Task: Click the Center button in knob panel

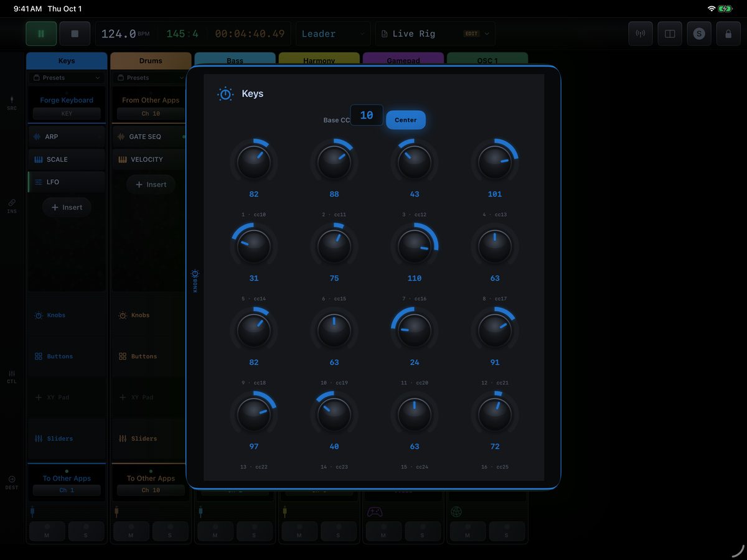Action: 406,120
